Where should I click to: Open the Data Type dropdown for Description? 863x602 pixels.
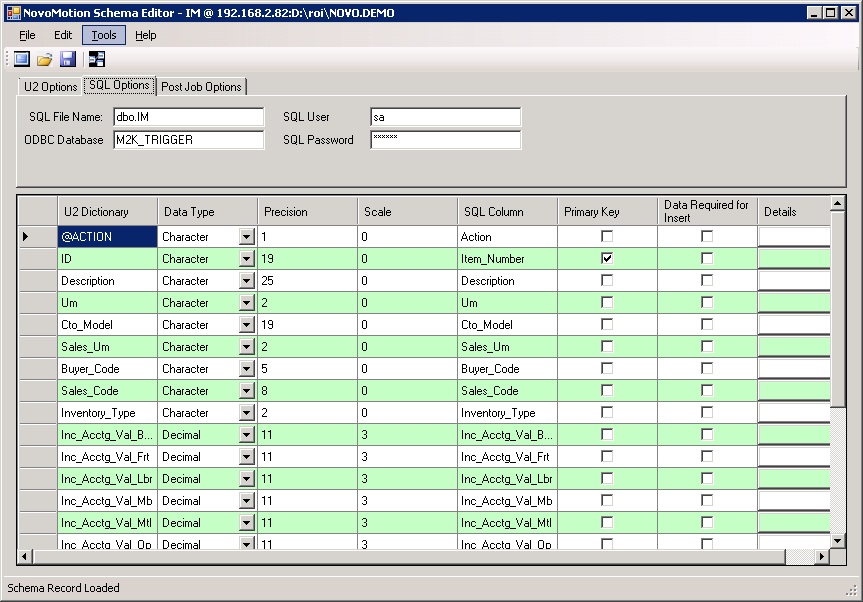coord(247,281)
